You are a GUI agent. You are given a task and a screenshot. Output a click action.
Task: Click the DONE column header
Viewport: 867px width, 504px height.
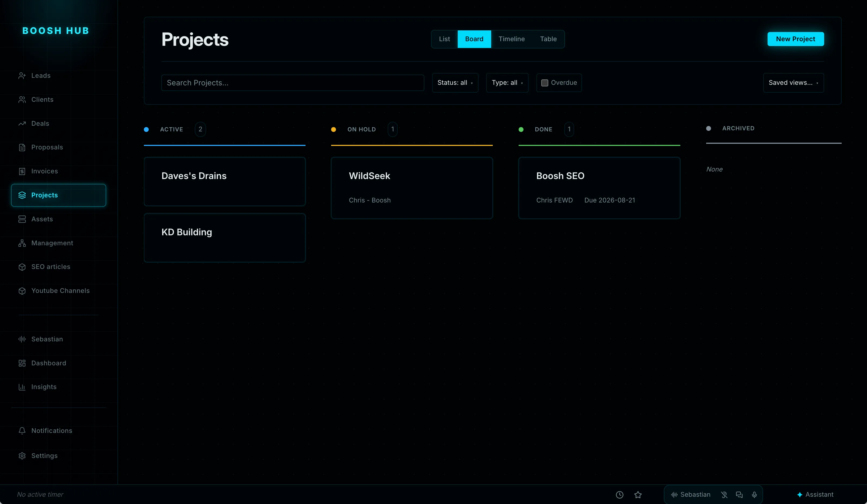click(x=544, y=129)
